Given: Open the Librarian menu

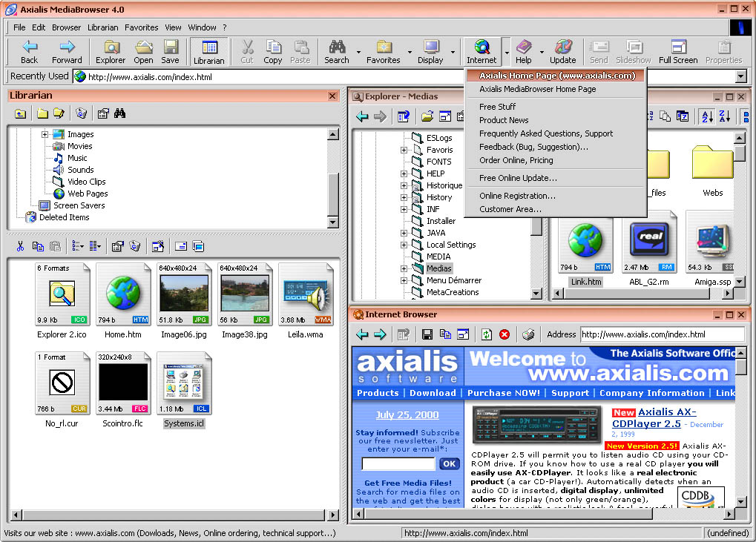Looking at the screenshot, I should tap(102, 27).
